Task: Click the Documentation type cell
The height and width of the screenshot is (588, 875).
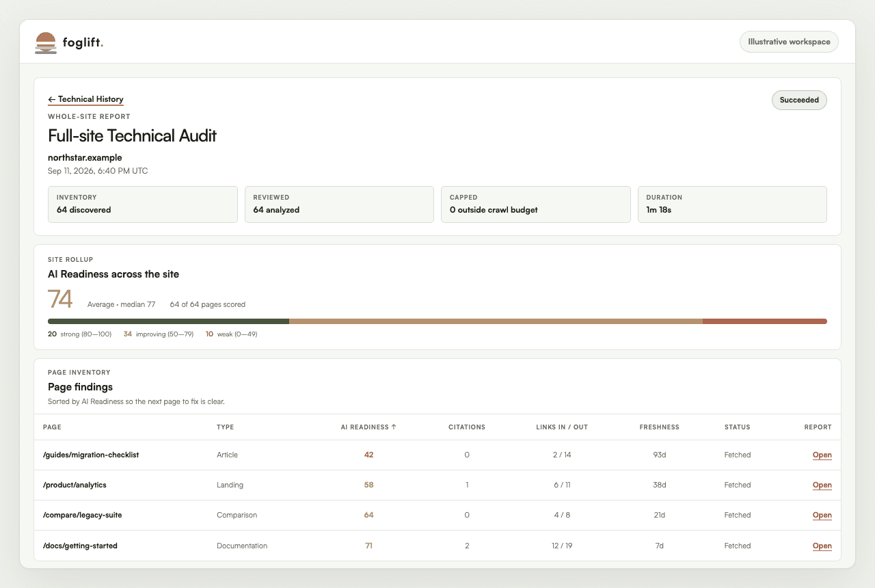Action: pos(242,546)
